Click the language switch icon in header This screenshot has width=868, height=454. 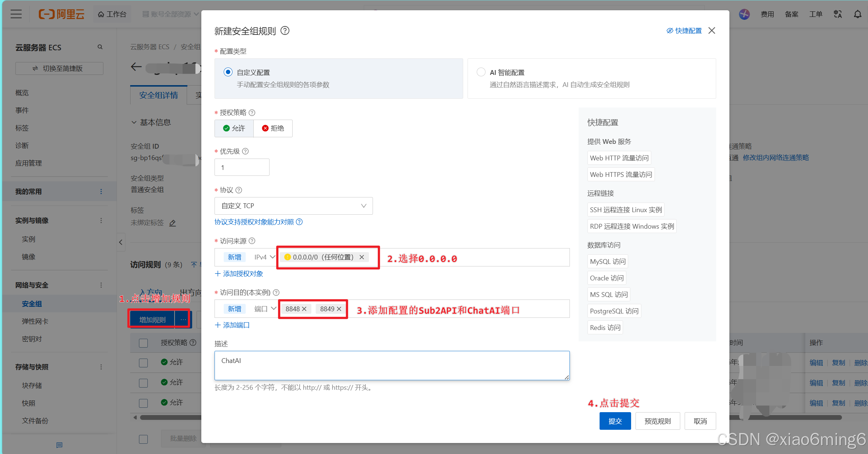[838, 14]
